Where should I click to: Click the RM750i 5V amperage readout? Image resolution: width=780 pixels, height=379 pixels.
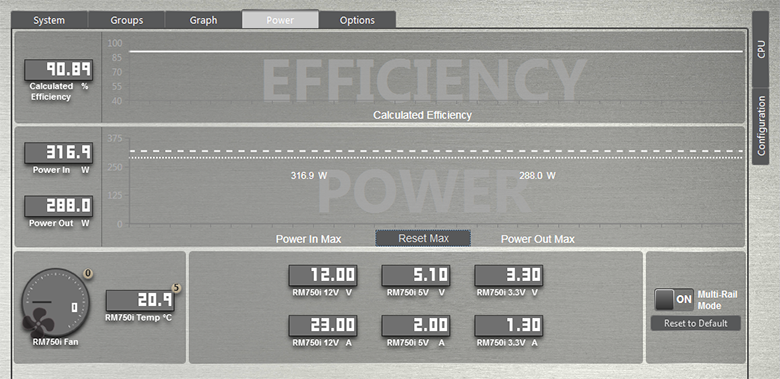[416, 325]
